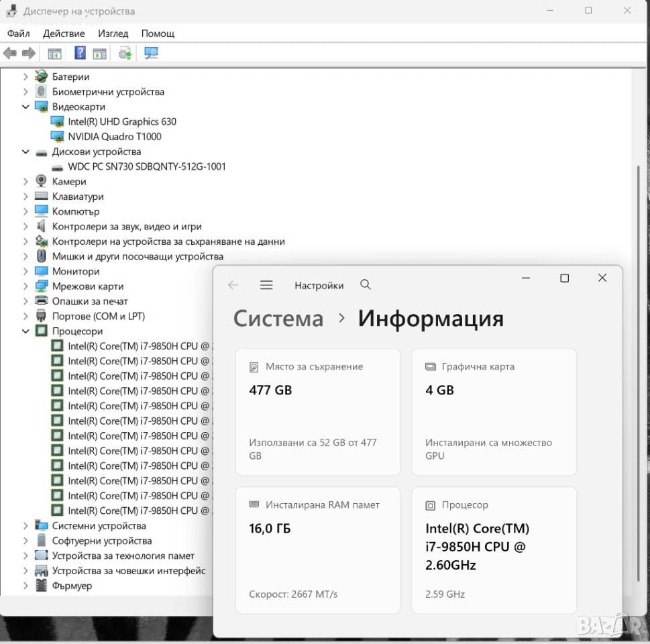Image resolution: width=650 pixels, height=644 pixels.
Task: Select the WDC PC SN730 disk drive
Action: coord(146,166)
